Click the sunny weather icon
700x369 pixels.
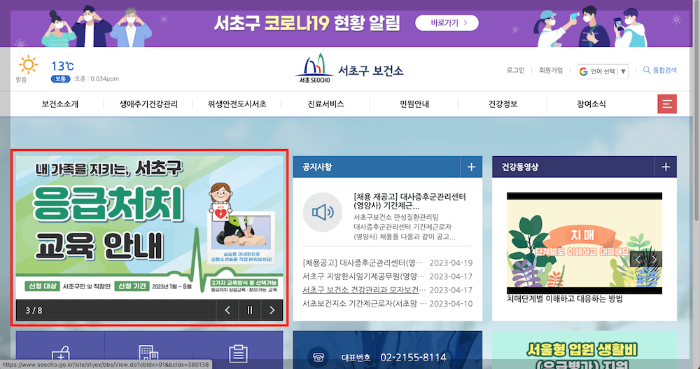tap(28, 65)
